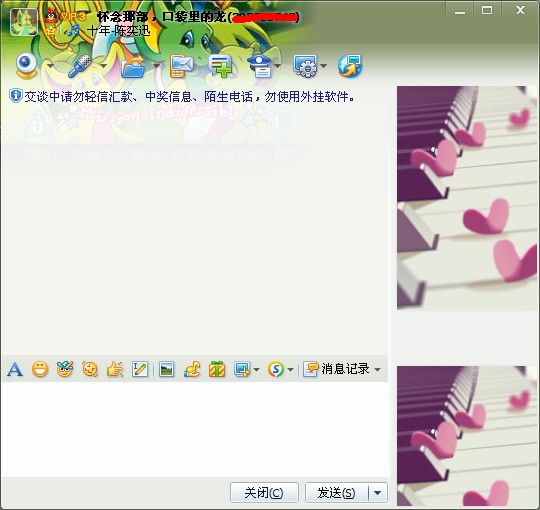
Task: Open send options arrow next to 发送
Action: tap(378, 493)
